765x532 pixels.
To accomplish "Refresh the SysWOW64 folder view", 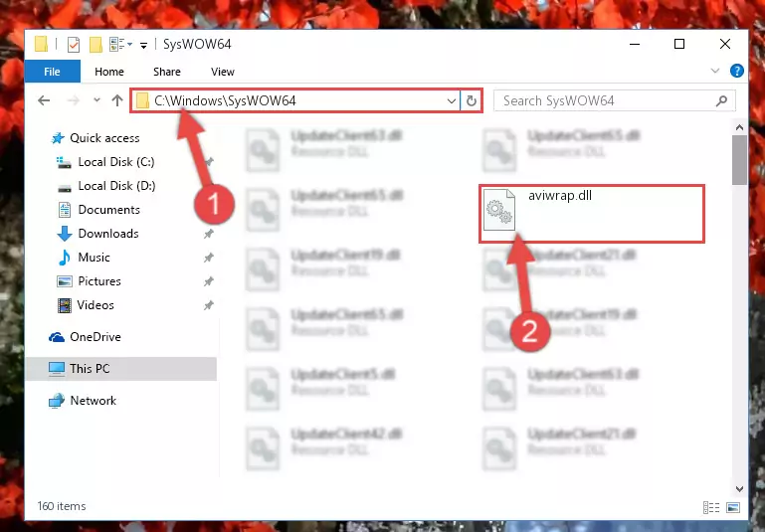I will coord(471,101).
